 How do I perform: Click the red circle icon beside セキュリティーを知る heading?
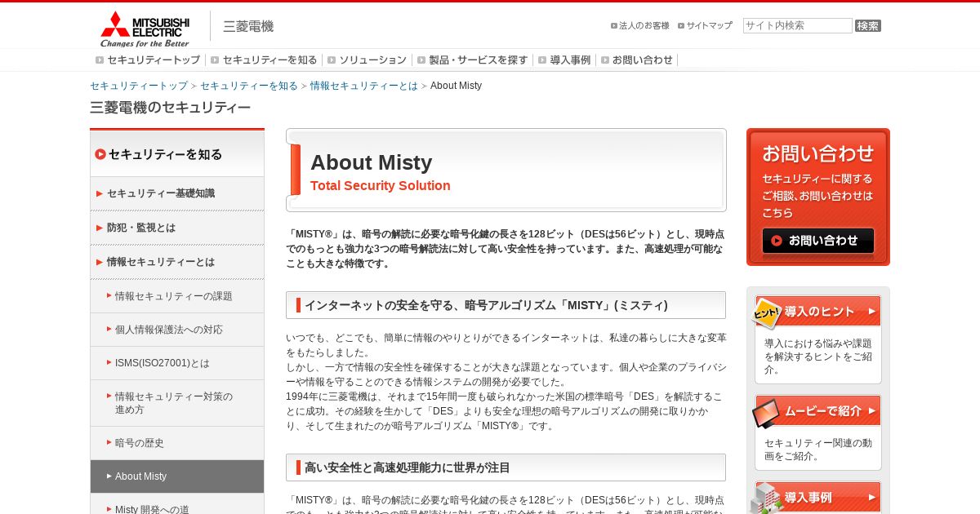pos(100,154)
